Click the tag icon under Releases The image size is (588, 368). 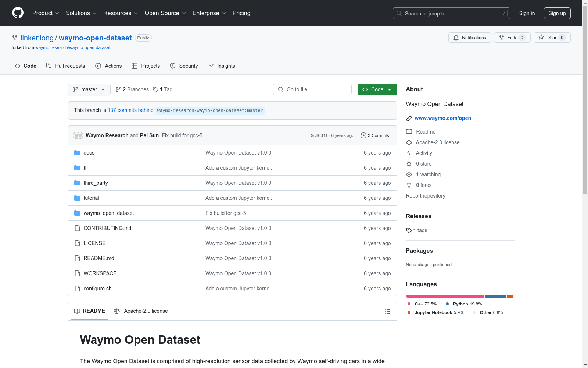[x=409, y=230]
